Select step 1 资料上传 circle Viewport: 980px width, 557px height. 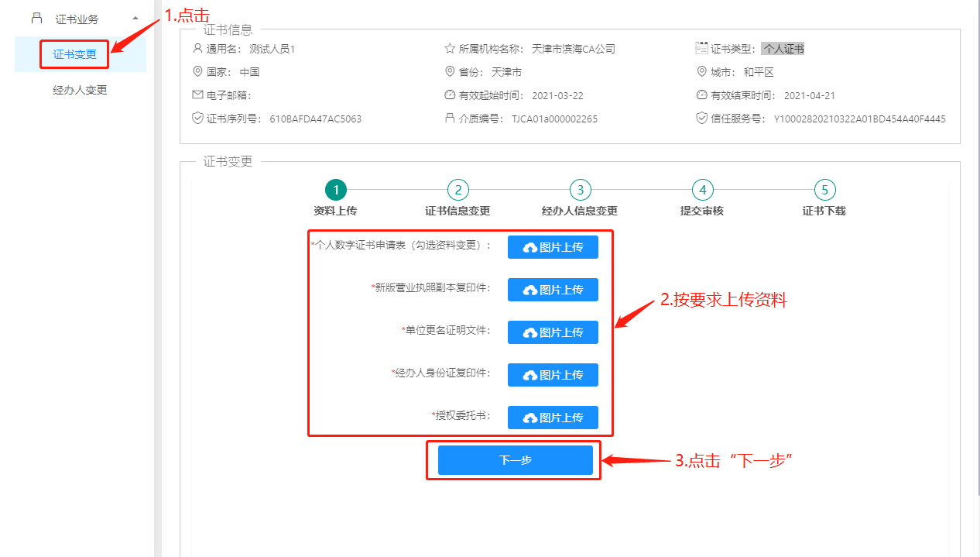[x=336, y=190]
